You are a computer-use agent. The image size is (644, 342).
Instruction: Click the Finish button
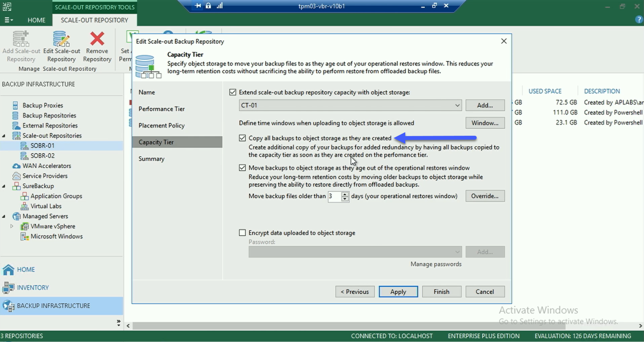coord(441,292)
